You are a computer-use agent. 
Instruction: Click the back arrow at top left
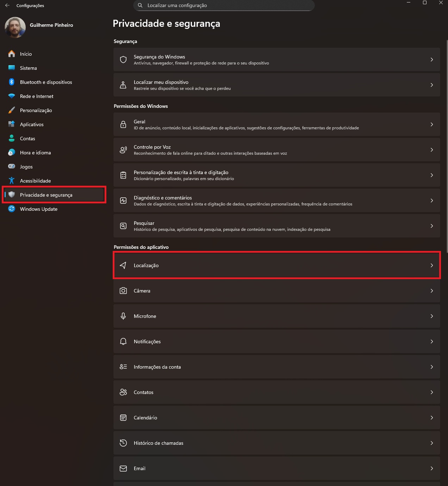7,5
